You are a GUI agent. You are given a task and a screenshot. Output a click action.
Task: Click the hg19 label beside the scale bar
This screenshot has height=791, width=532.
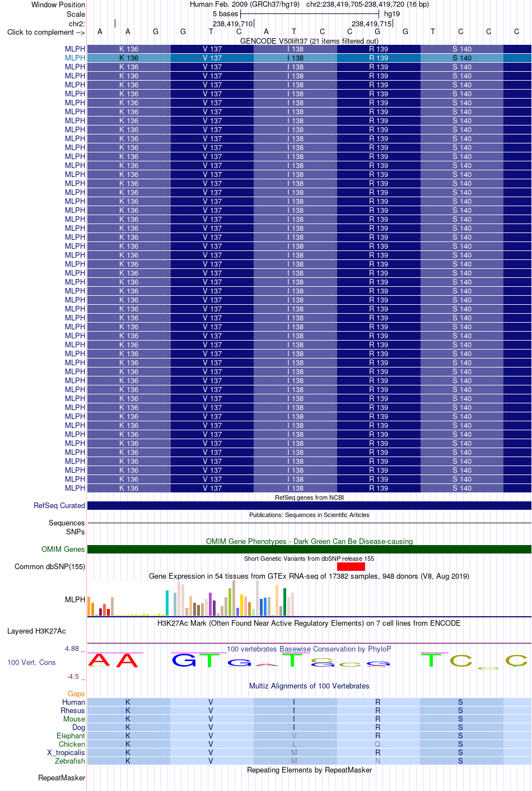(392, 13)
